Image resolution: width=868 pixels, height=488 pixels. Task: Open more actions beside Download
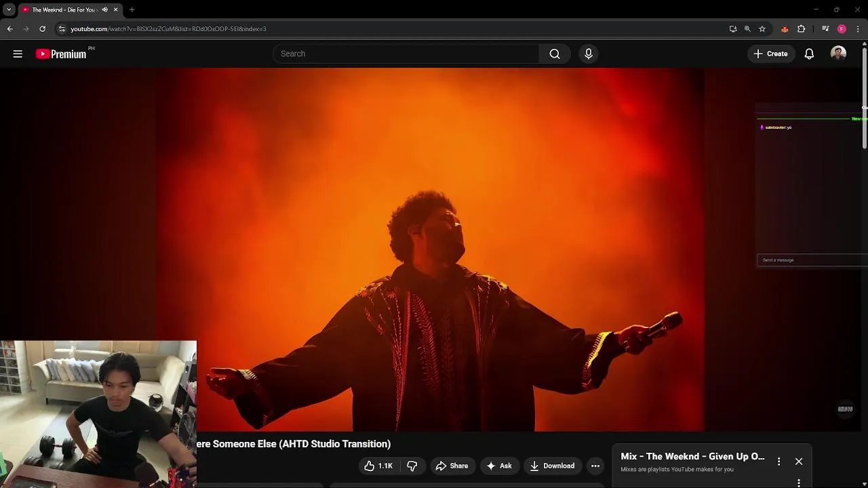595,466
